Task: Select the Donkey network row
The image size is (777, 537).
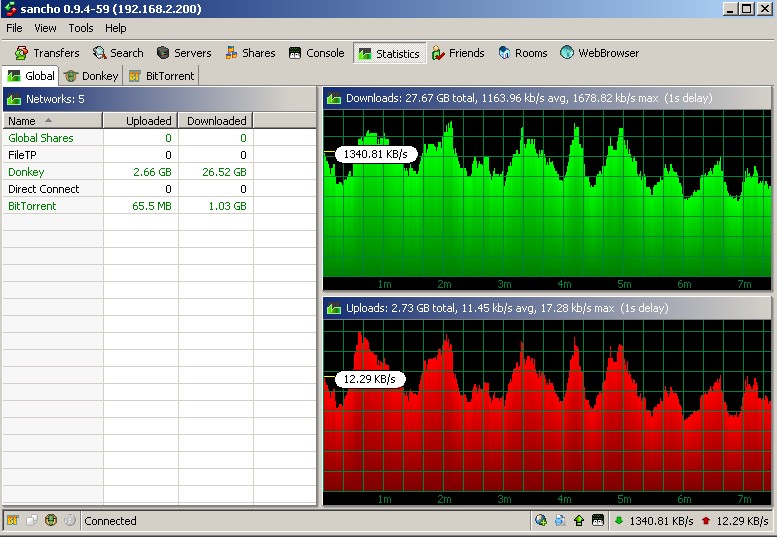Action: [x=26, y=172]
